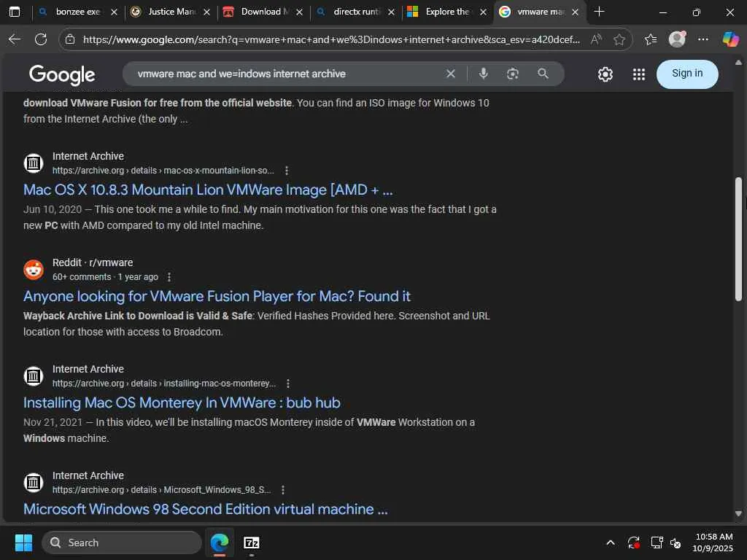Open Read aloud icon in address bar
This screenshot has width=747, height=560.
pyautogui.click(x=596, y=39)
